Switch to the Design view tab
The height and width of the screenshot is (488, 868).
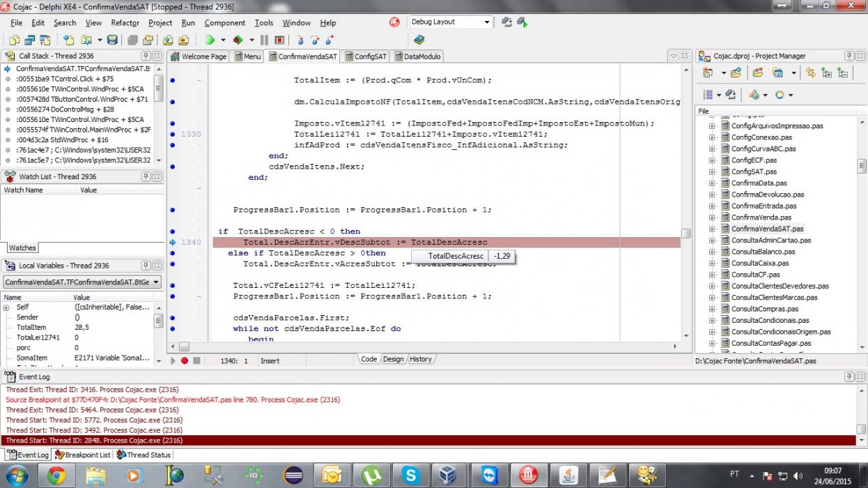393,359
